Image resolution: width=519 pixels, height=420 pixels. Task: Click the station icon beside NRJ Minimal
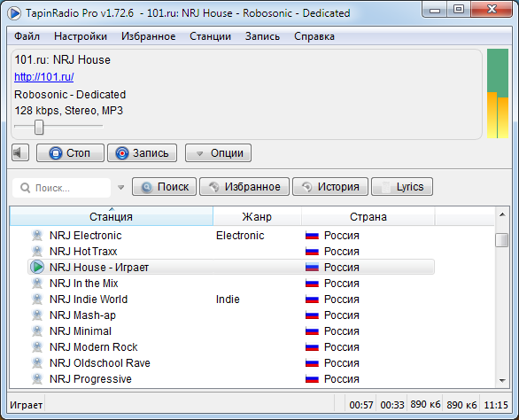point(37,331)
